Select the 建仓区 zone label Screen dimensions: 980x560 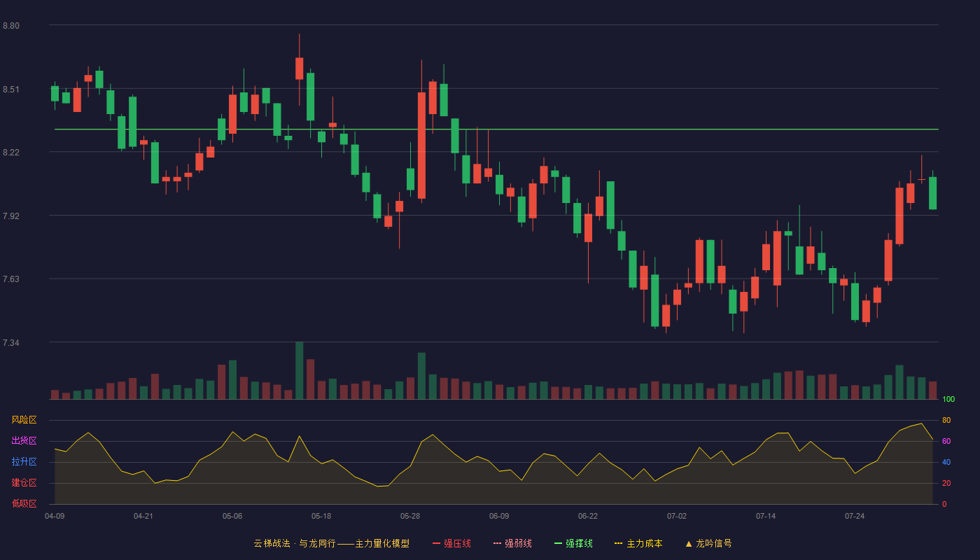[24, 483]
